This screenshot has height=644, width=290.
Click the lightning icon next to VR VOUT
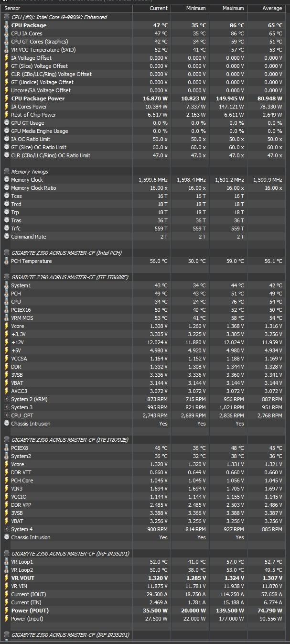6,578
